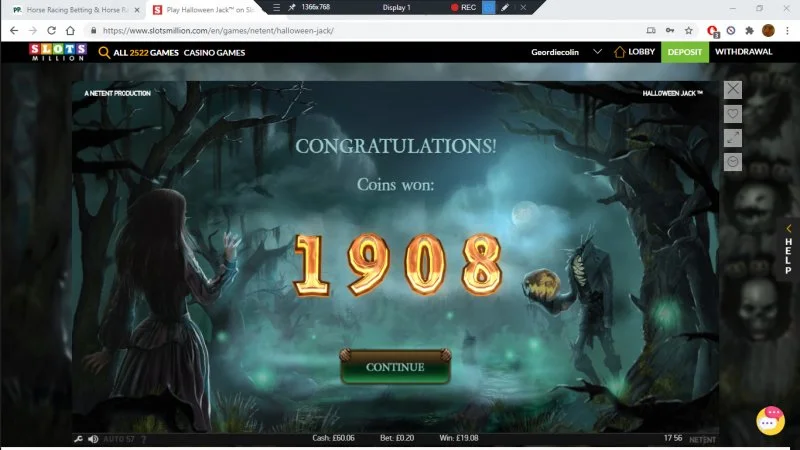The height and width of the screenshot is (450, 800).
Task: Go back in browser history
Action: click(x=14, y=31)
